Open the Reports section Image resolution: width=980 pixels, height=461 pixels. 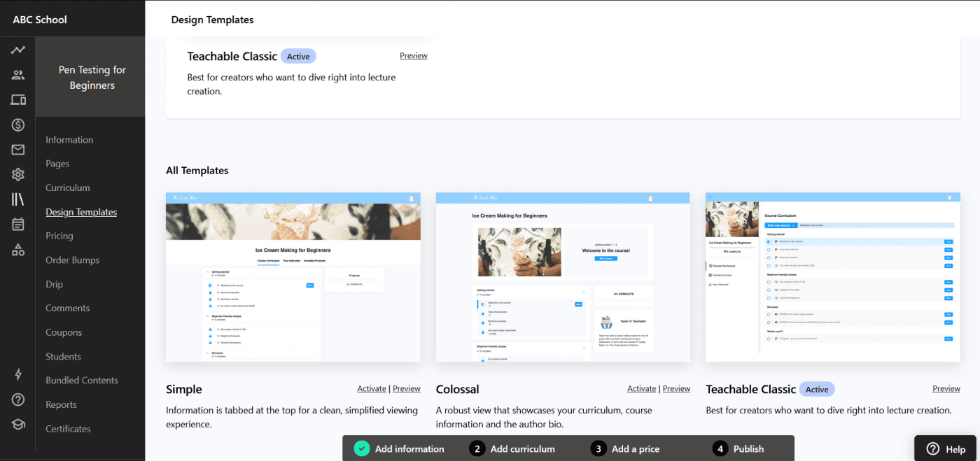click(x=61, y=404)
